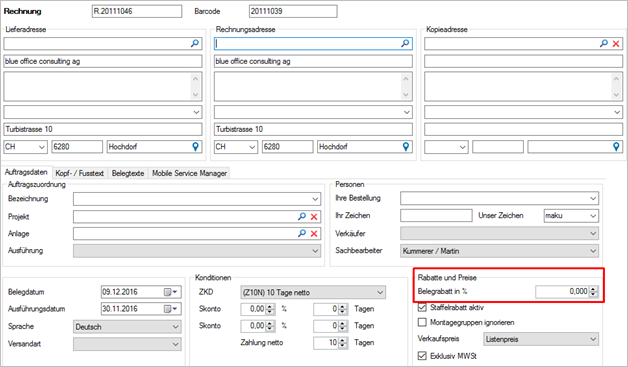Adjust second Skonto percent spinner arrows
The width and height of the screenshot is (628, 367).
(270, 326)
